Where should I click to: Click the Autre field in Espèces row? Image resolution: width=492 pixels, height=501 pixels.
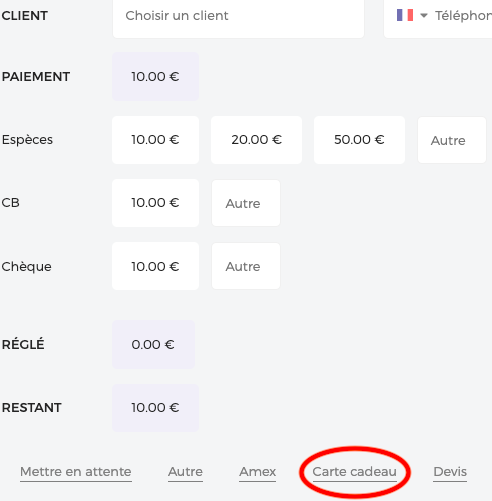[452, 140]
